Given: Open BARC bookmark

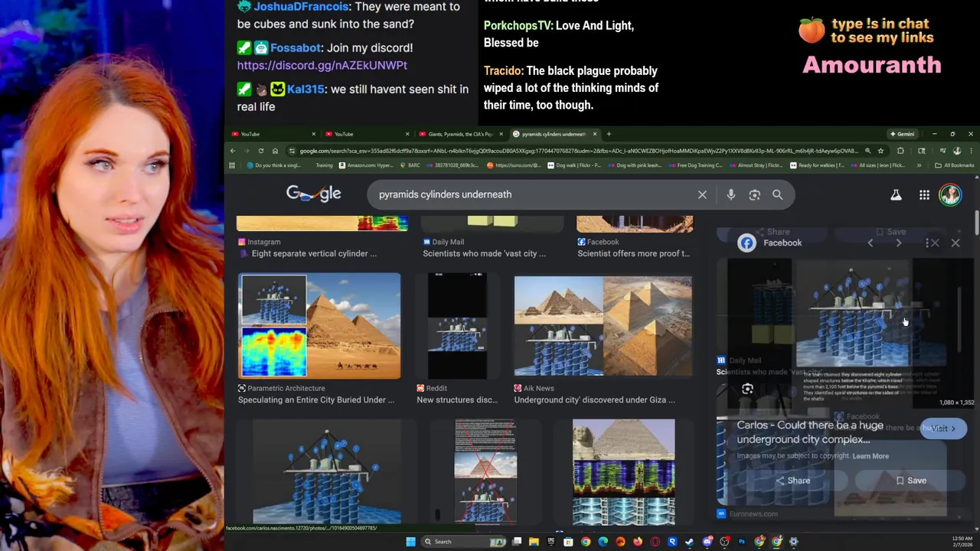Looking at the screenshot, I should tap(409, 165).
